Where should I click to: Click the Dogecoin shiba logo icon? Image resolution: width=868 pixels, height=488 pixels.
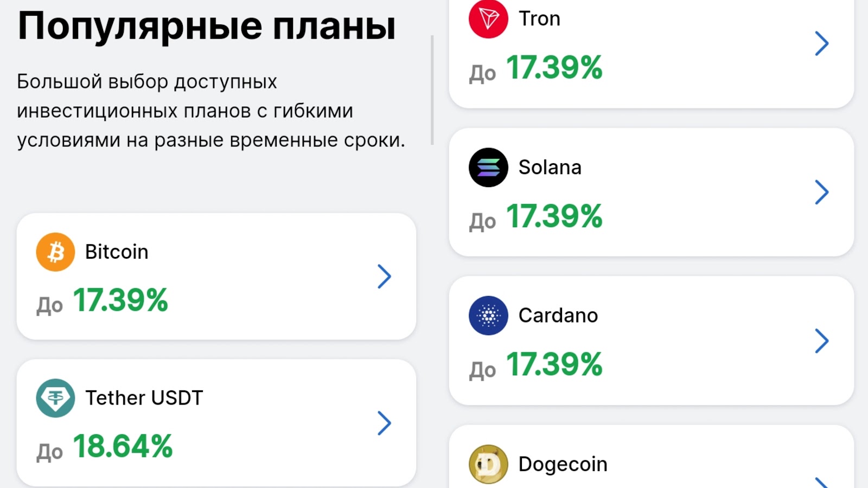coord(488,464)
